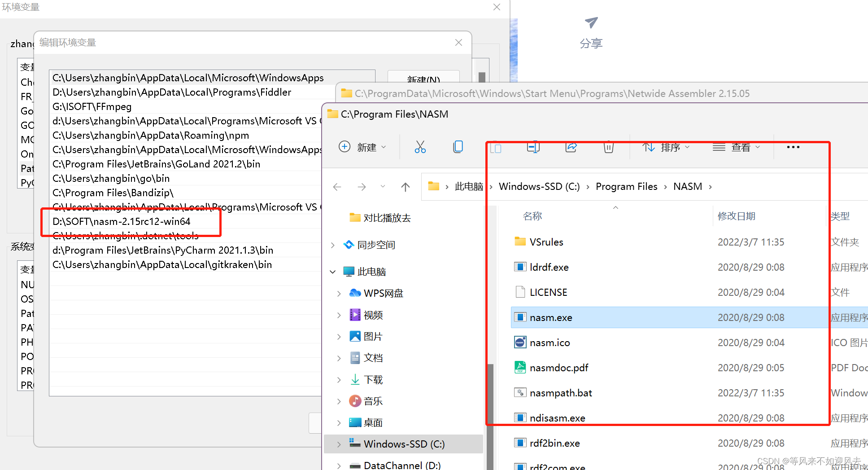Click NASM in the address breadcrumb
Screen dimensions: 868x470
tap(688, 186)
